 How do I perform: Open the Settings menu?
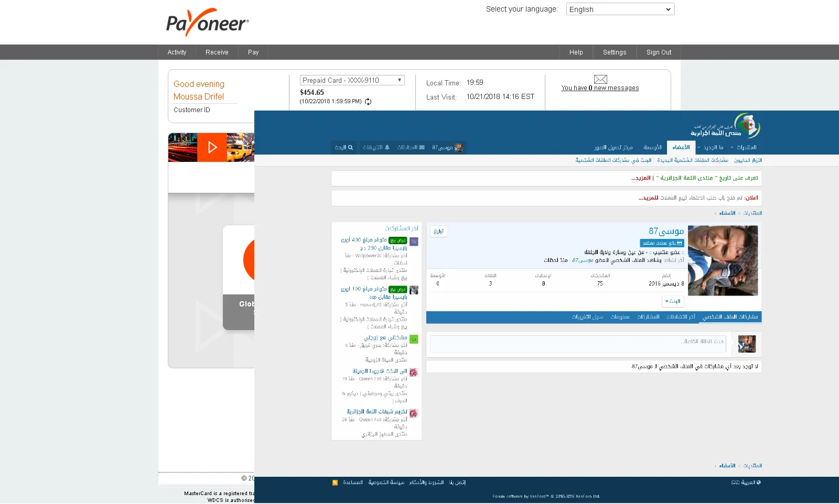click(x=615, y=52)
